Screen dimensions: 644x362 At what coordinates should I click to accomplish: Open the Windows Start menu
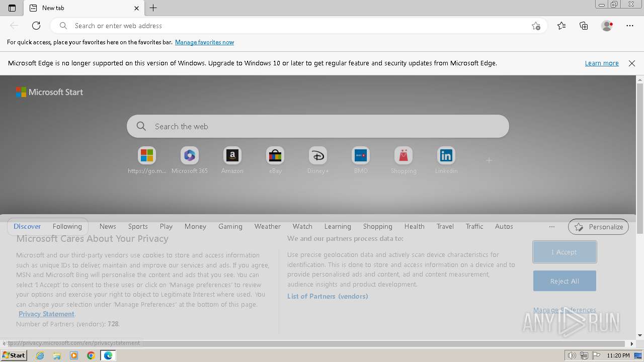pos(14,355)
